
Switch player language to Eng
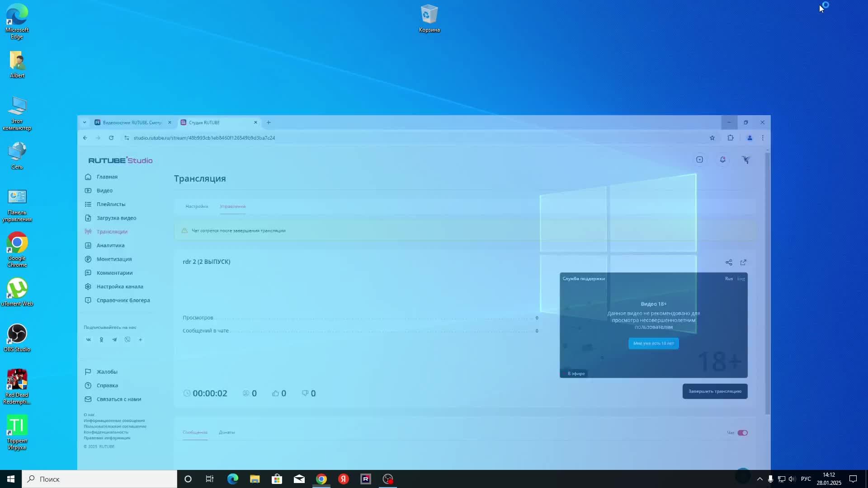(x=741, y=279)
